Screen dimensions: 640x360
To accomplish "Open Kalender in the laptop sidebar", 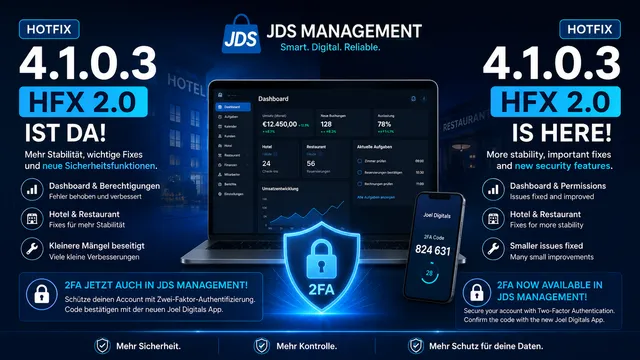I will click(x=233, y=127).
